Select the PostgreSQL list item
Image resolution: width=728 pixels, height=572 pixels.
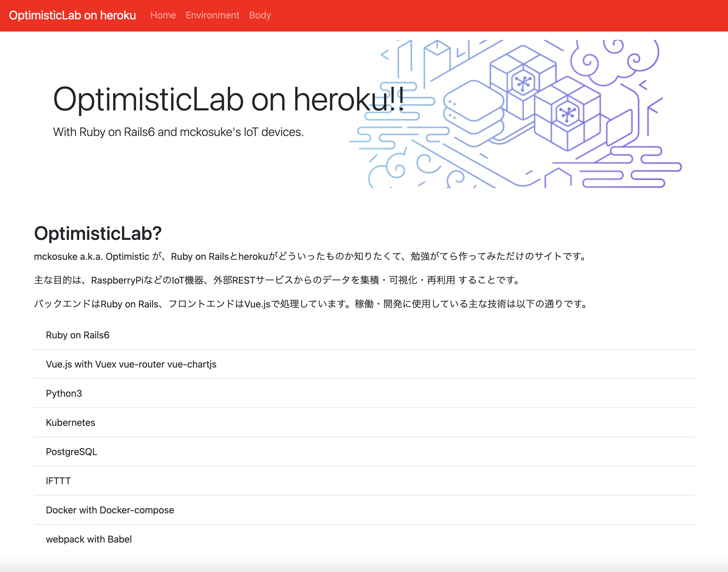click(x=71, y=451)
